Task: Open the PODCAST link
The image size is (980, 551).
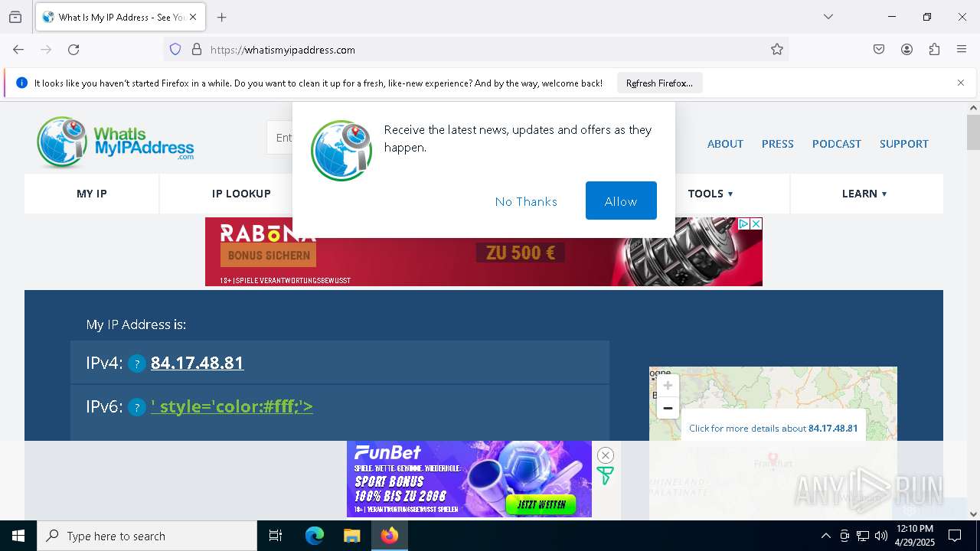Action: [x=836, y=144]
